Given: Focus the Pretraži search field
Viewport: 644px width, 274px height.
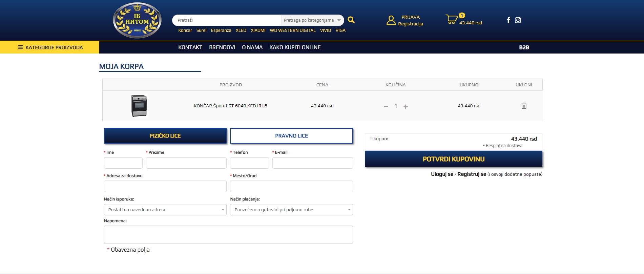Looking at the screenshot, I should pos(227,20).
